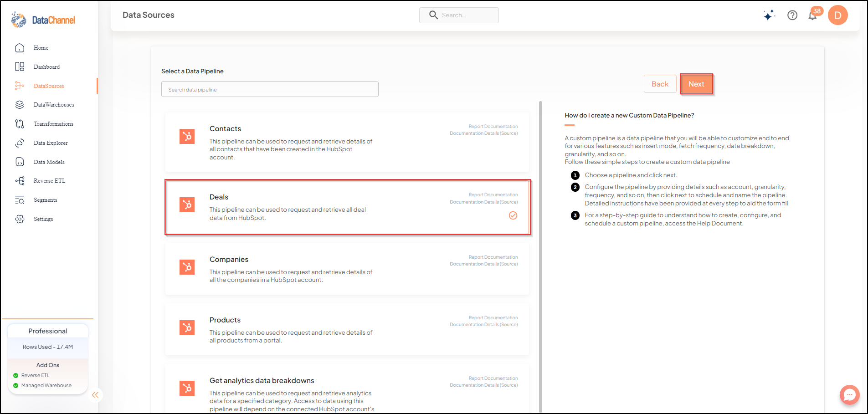Click the HubSpot icon on Products pipeline

tap(187, 327)
